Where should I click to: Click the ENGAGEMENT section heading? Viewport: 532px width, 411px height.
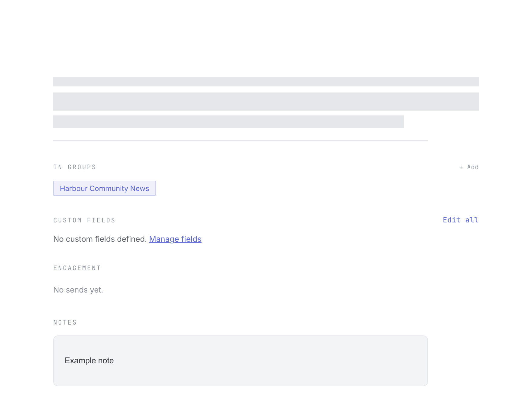pos(77,268)
